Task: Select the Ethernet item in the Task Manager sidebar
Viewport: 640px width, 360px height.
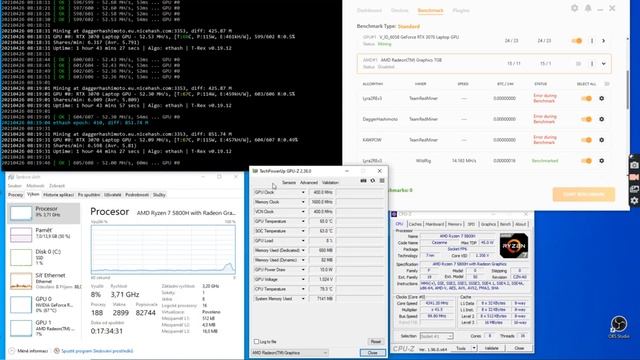Action: (x=44, y=281)
